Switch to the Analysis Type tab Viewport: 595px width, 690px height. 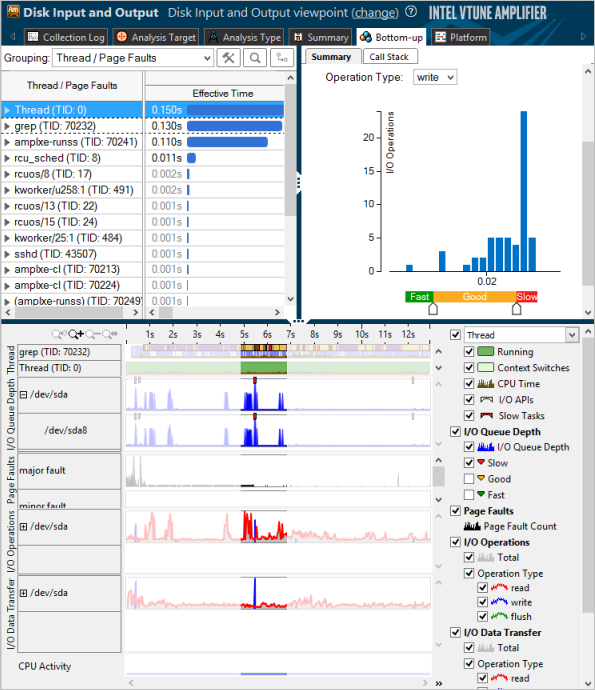point(245,37)
